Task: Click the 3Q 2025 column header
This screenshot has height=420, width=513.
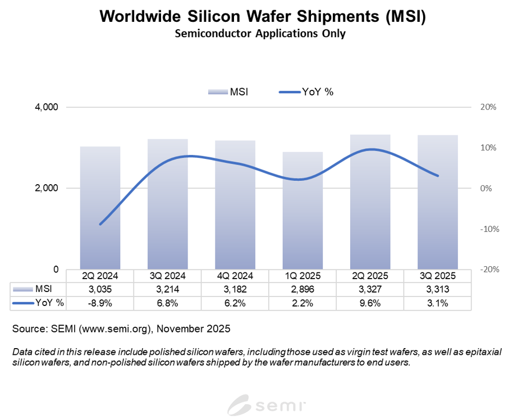Action: pos(437,276)
